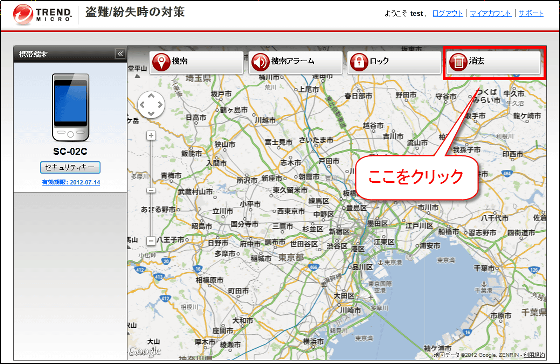Click the map pan control wheel
This screenshot has height=364, width=560.
151,105
